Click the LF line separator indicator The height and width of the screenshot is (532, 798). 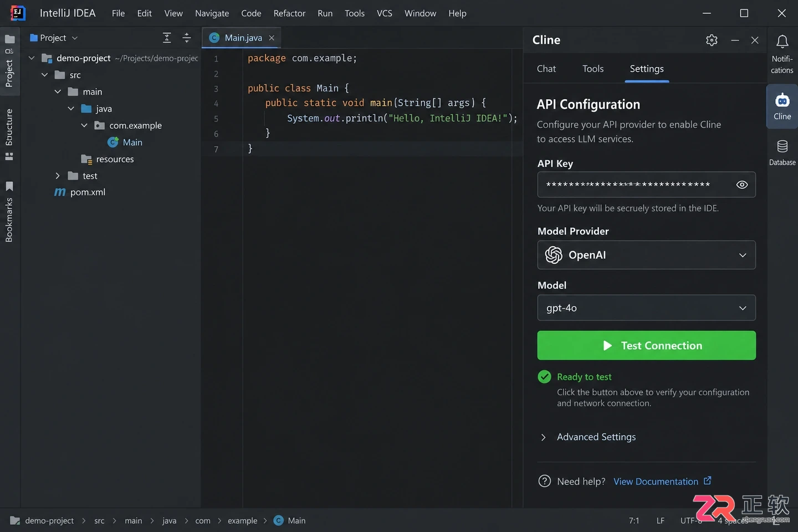[660, 520]
